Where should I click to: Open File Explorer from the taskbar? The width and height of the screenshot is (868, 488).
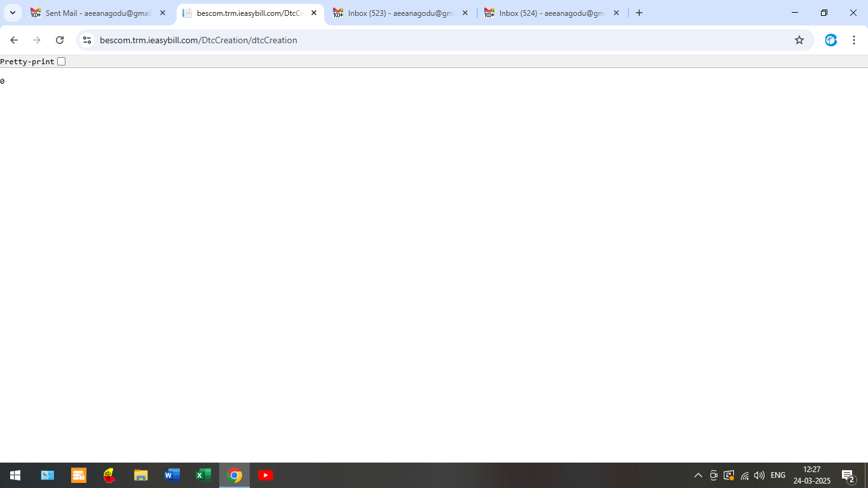point(141,475)
